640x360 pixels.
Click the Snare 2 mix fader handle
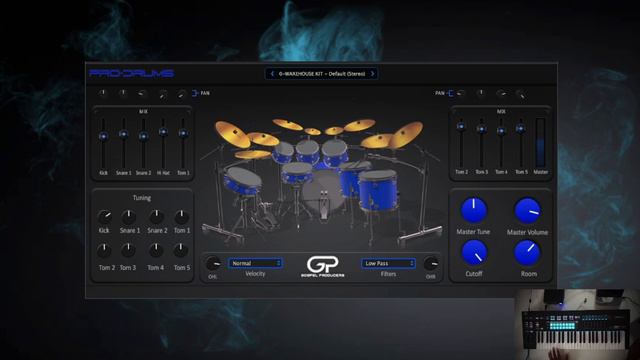tap(143, 136)
